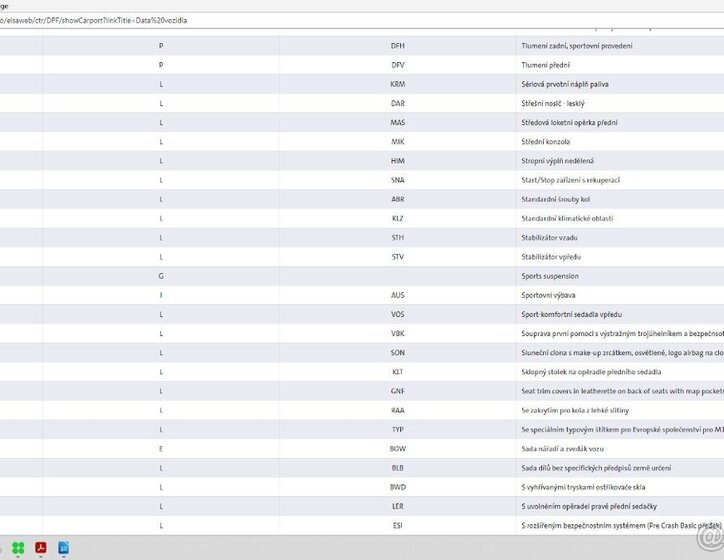
Task: Select the KRM code cell
Action: tap(398, 84)
